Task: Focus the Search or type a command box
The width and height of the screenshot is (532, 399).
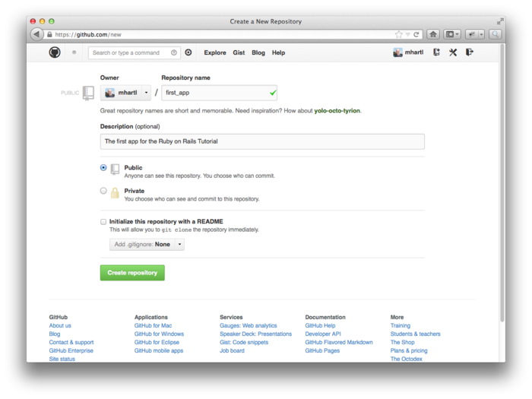Action: click(x=135, y=52)
